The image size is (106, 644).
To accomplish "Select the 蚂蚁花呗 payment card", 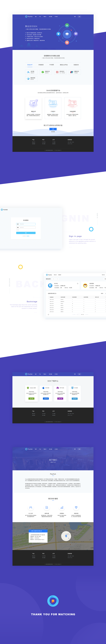I will [x=31, y=78].
